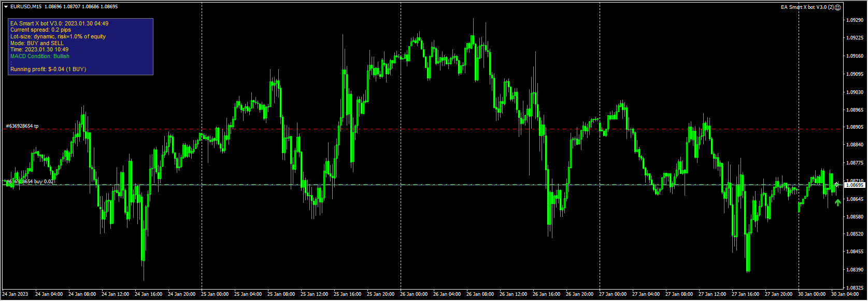This screenshot has width=868, height=301.
Task: Select the buy 0.02 order label
Action: (x=29, y=182)
